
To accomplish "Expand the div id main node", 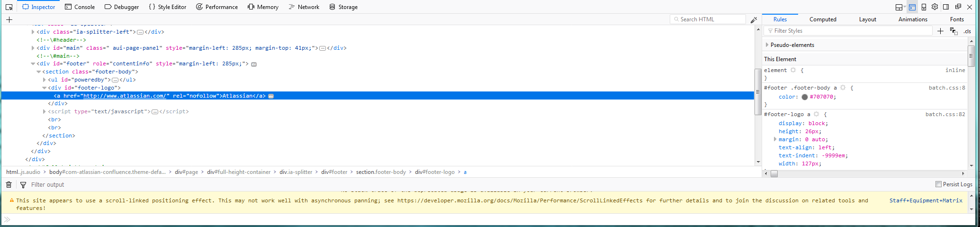I will point(33,48).
